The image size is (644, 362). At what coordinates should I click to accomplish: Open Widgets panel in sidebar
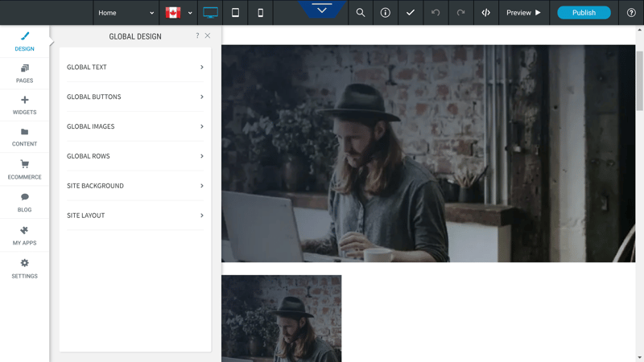point(25,105)
